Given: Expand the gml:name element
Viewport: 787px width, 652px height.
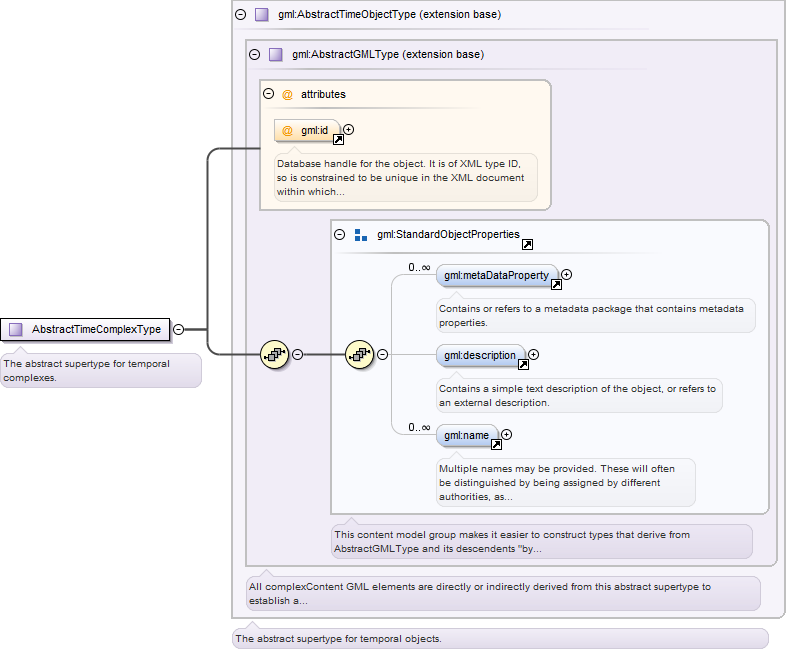Looking at the screenshot, I should pyautogui.click(x=507, y=435).
